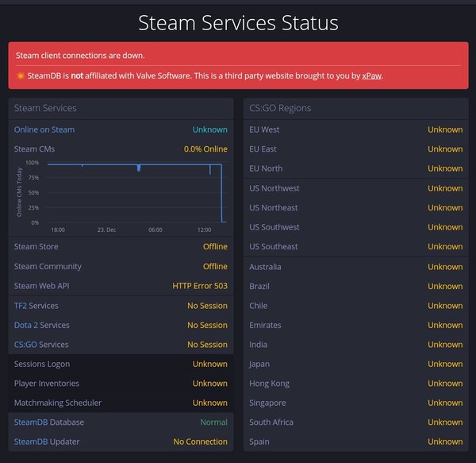Click the Sessions Logon row label

(42, 364)
